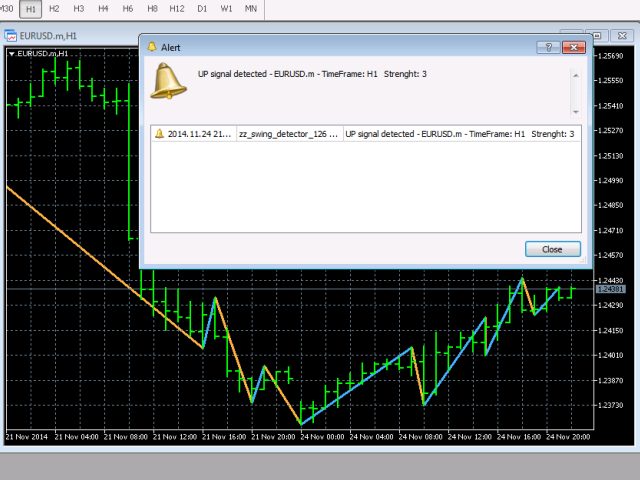Viewport: 640px width, 480px height.
Task: Select the zz_swing_detector alert row entry
Action: point(288,133)
